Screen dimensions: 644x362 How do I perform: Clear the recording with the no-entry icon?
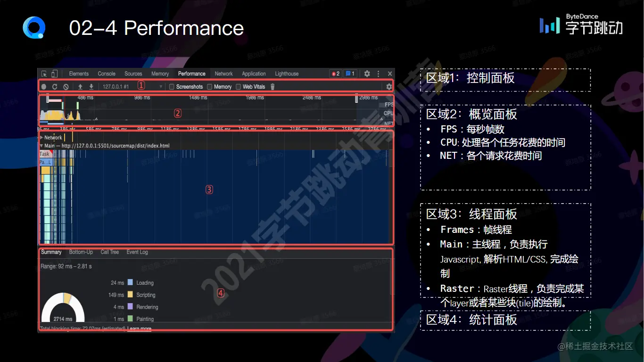click(66, 87)
